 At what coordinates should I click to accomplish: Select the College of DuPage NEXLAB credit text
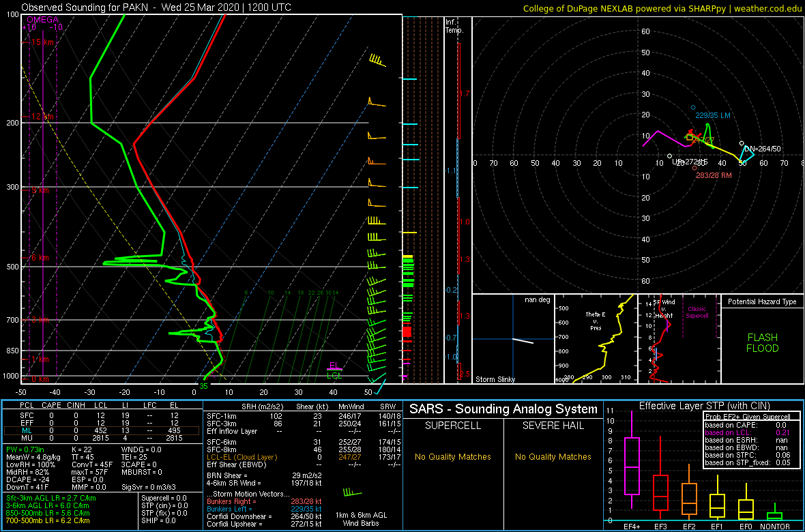coord(662,9)
